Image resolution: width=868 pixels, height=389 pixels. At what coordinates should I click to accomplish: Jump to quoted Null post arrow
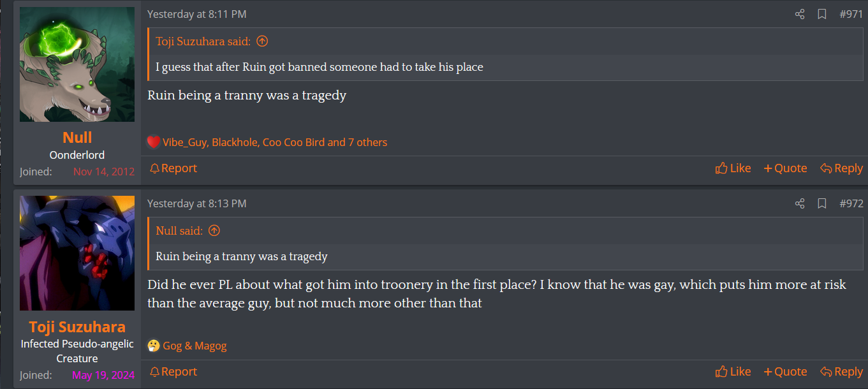point(214,230)
